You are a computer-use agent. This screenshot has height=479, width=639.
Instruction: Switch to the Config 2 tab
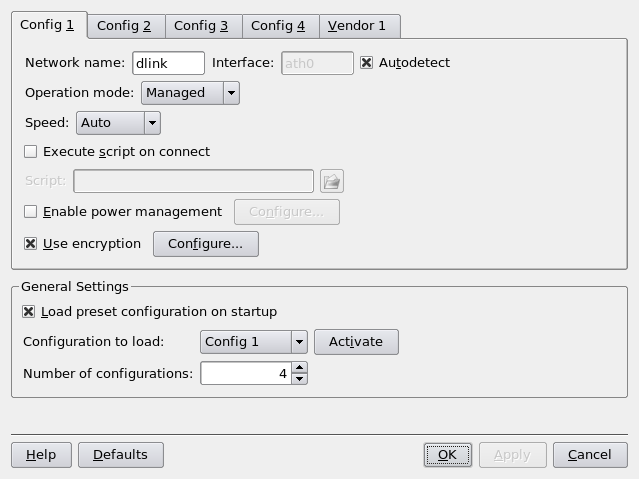124,26
